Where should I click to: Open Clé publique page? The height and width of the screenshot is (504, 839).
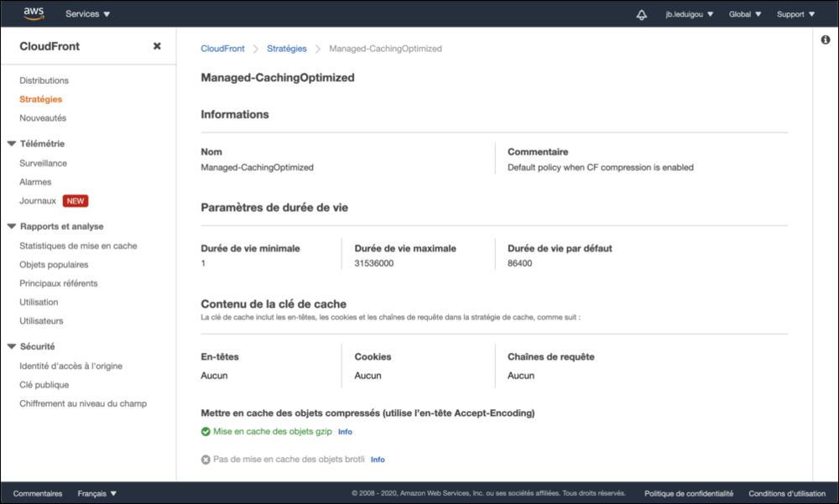[44, 385]
